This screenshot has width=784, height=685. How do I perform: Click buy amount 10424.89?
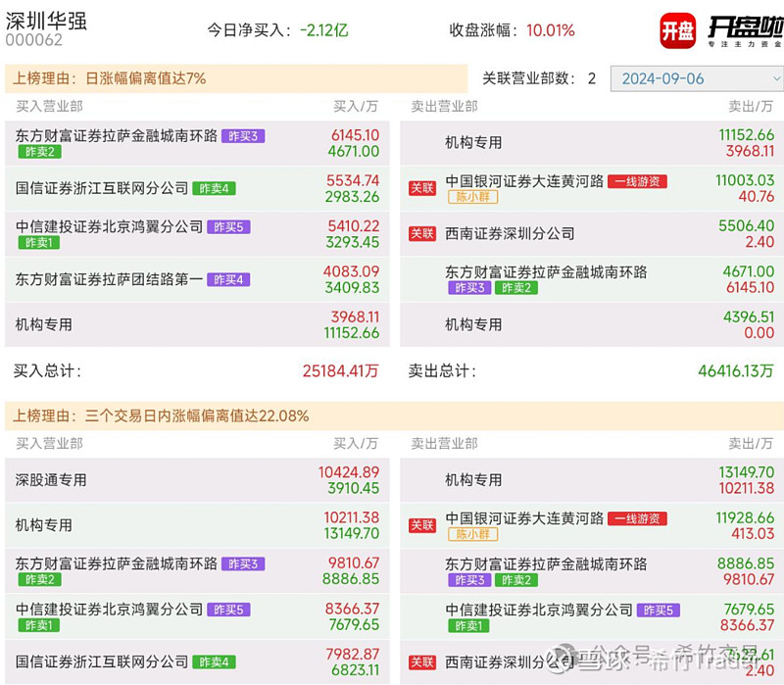click(349, 472)
